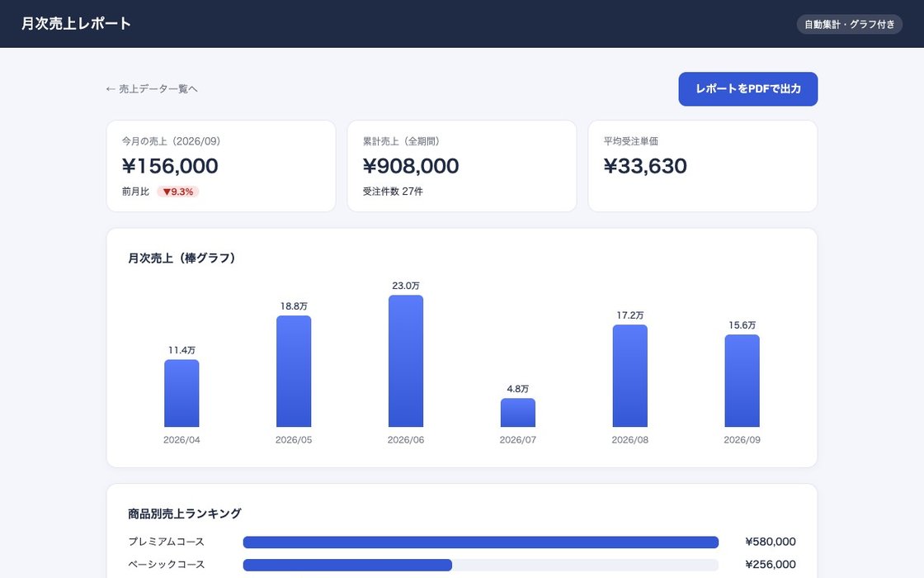Click the 18.8万 bar value label
924x578 pixels.
tap(294, 306)
